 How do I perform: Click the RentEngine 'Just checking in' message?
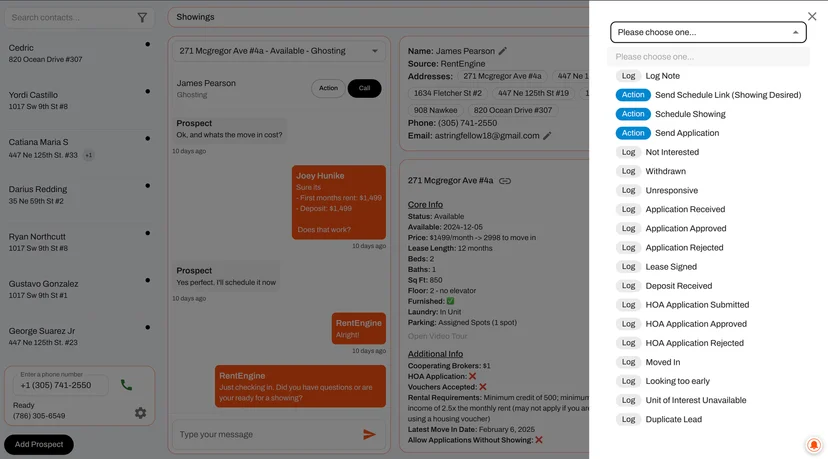(300, 386)
